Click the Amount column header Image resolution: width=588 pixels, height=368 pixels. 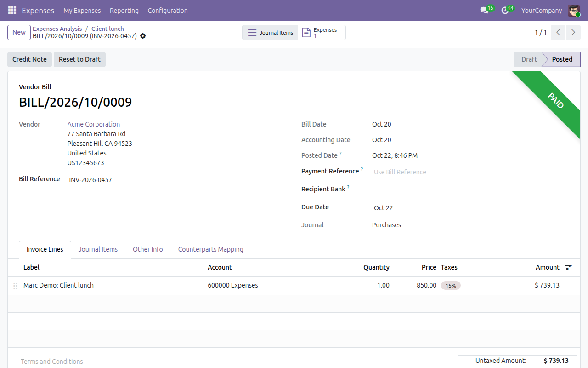click(548, 267)
